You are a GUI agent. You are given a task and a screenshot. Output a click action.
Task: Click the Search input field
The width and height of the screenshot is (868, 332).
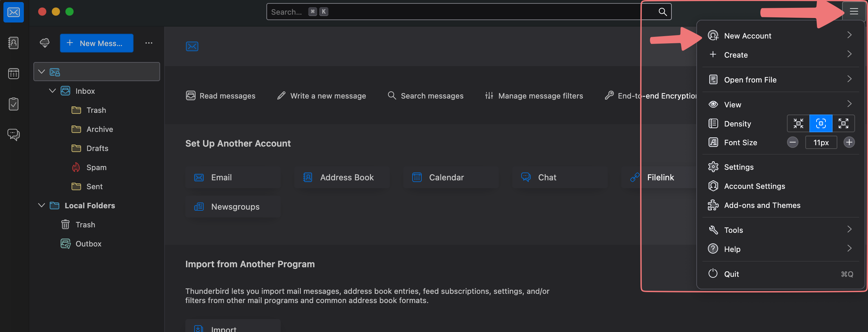pyautogui.click(x=469, y=12)
